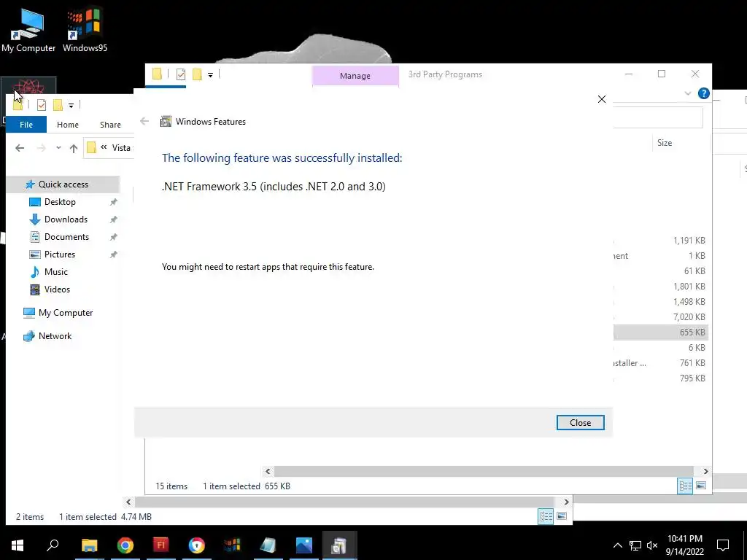Open Photos app from taskbar
The image size is (747, 560).
click(x=303, y=545)
